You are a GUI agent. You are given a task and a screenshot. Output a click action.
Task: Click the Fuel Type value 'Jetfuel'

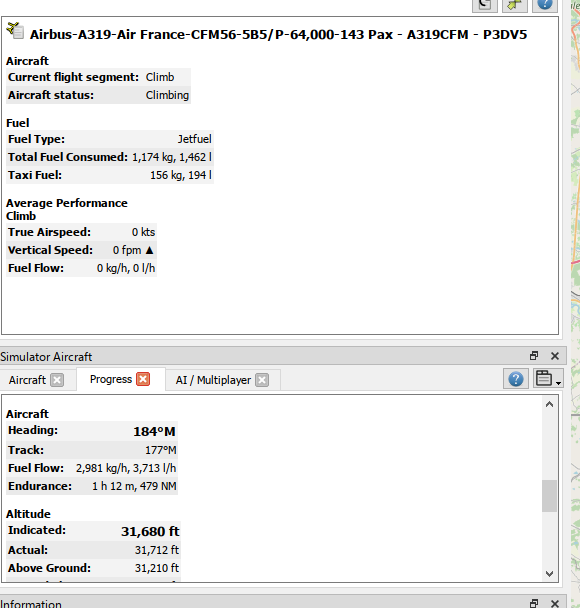tap(195, 139)
